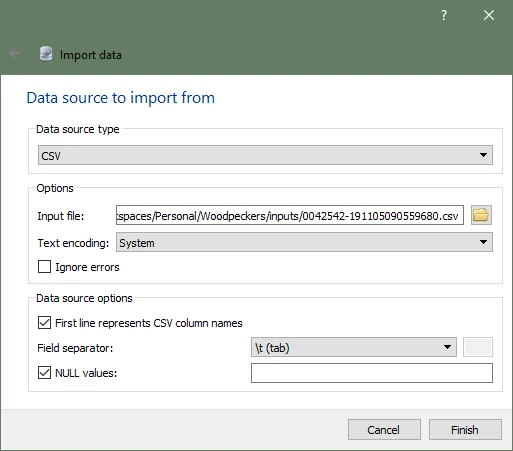Click the custom separator box beside Field separator
The image size is (513, 451).
tap(478, 347)
